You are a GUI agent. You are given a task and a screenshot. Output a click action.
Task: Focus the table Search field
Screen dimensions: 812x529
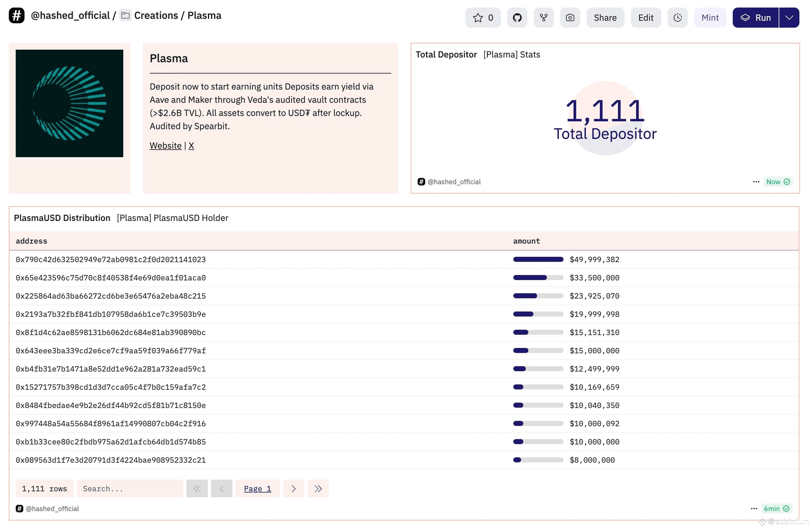130,488
